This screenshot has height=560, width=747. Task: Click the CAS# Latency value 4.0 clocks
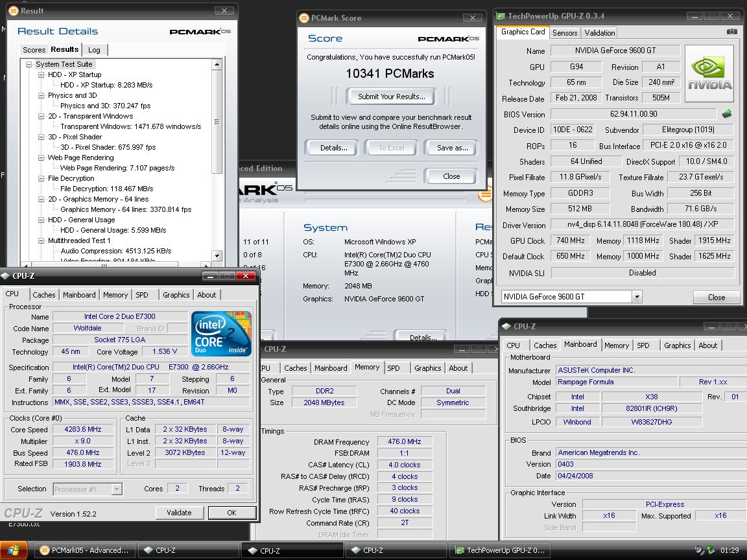[x=405, y=464]
